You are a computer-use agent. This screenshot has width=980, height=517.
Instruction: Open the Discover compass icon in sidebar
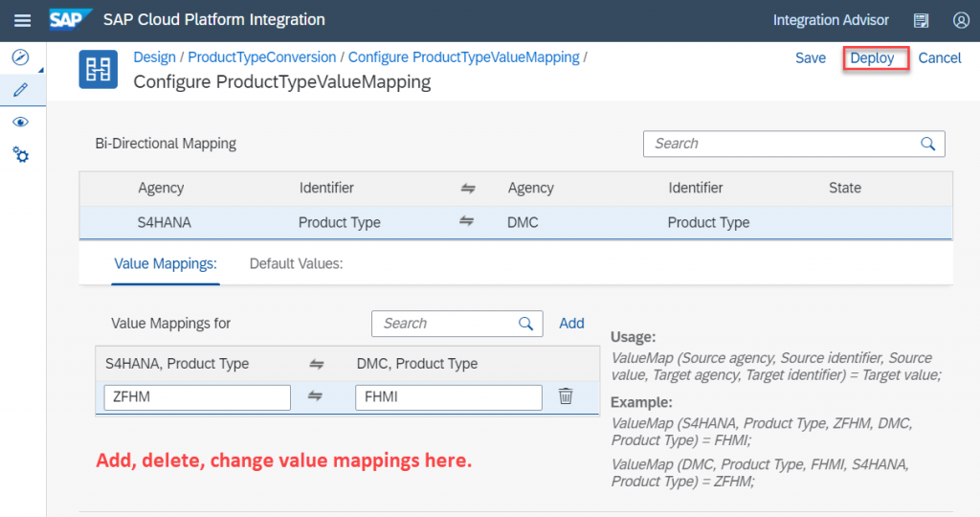pos(21,57)
